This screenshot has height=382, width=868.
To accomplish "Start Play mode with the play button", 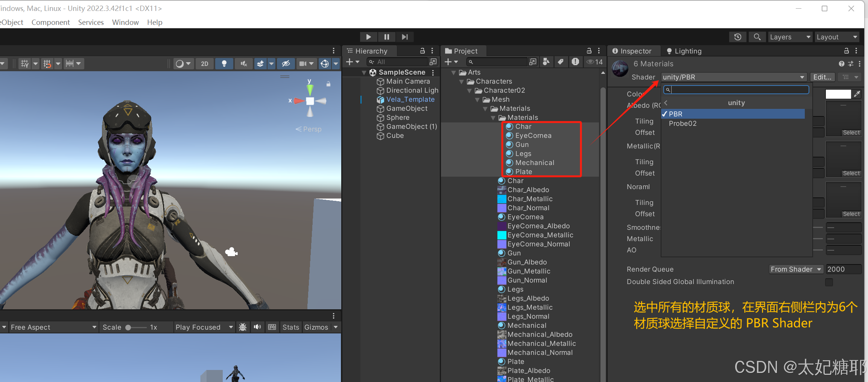I will [368, 37].
